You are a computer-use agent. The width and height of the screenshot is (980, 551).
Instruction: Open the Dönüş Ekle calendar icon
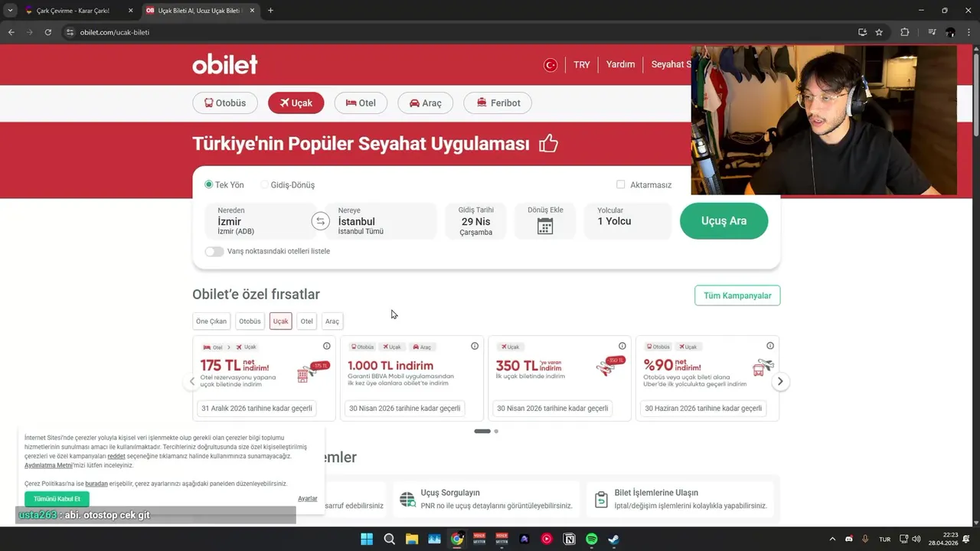coord(545,226)
